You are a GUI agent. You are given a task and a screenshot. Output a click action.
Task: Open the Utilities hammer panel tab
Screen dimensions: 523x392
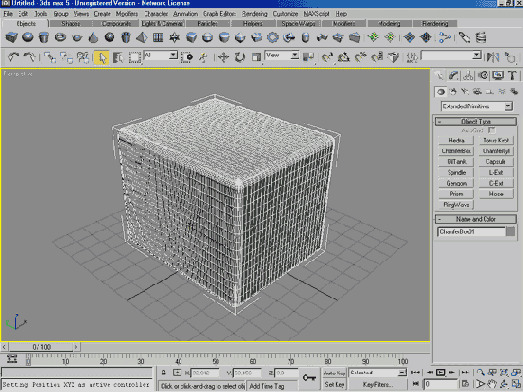tap(512, 76)
